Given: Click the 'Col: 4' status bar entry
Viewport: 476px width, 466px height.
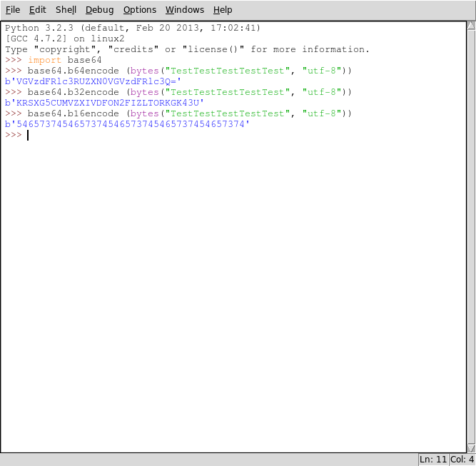Looking at the screenshot, I should [x=462, y=460].
